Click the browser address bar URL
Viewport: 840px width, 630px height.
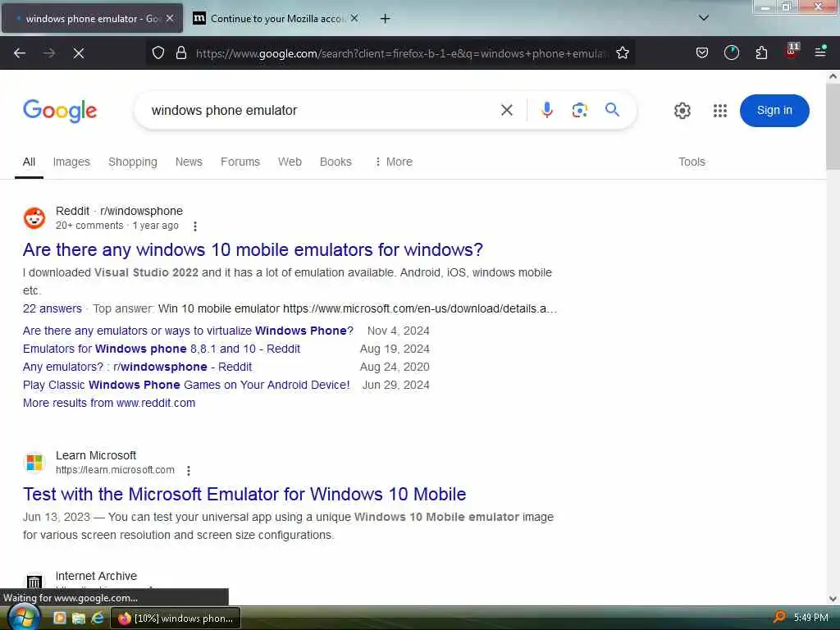click(402, 53)
